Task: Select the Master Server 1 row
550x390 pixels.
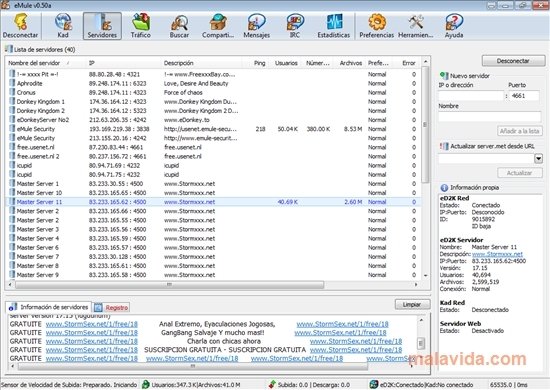Action: (213, 183)
